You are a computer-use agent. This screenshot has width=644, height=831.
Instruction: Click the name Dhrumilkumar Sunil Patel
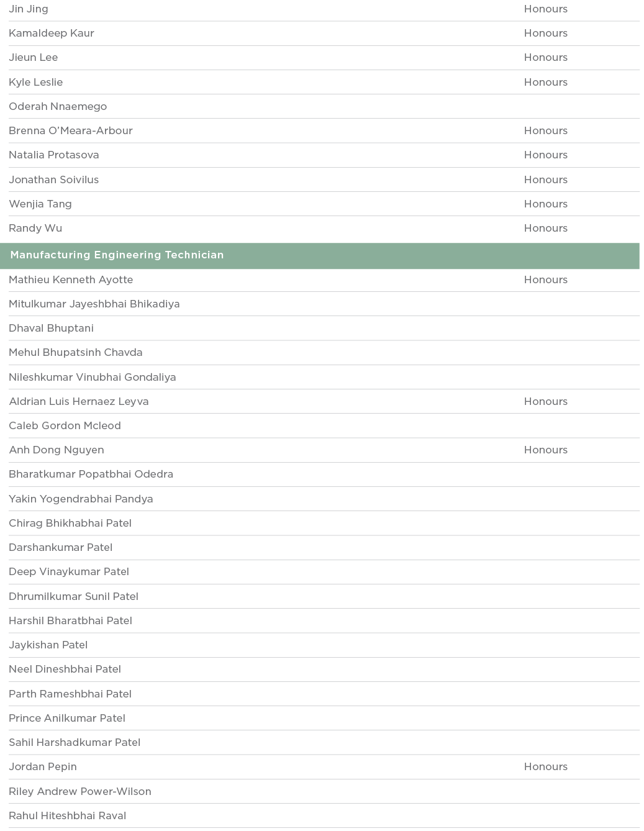tap(73, 597)
